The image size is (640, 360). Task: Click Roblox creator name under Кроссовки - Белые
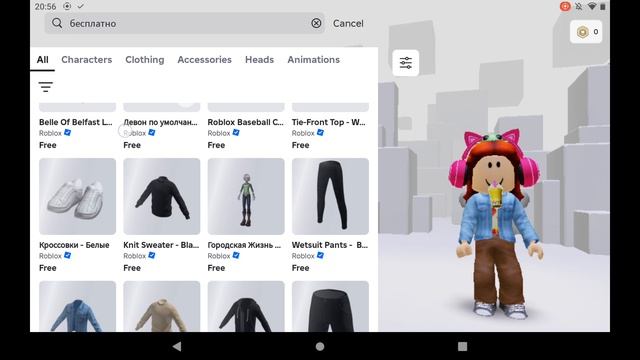50,256
